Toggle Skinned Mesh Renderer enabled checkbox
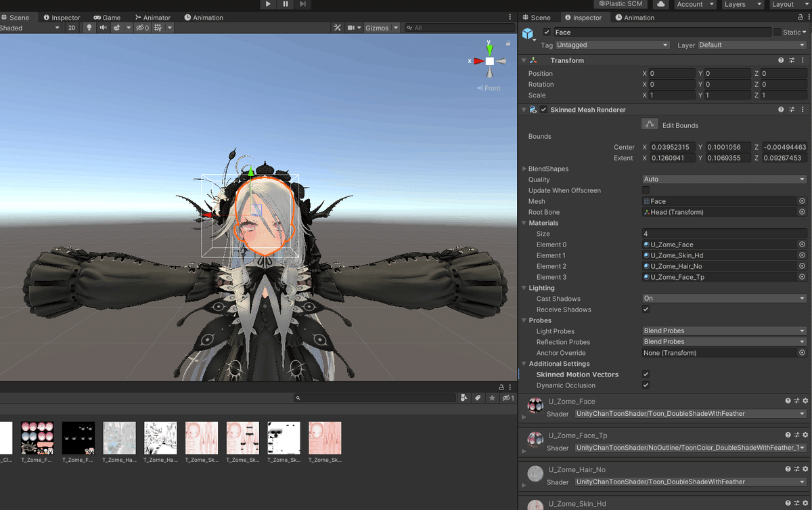 pyautogui.click(x=543, y=110)
